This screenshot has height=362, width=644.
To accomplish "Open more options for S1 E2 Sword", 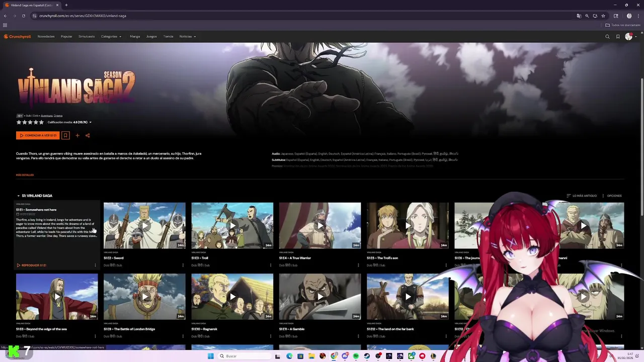I will tap(183, 265).
